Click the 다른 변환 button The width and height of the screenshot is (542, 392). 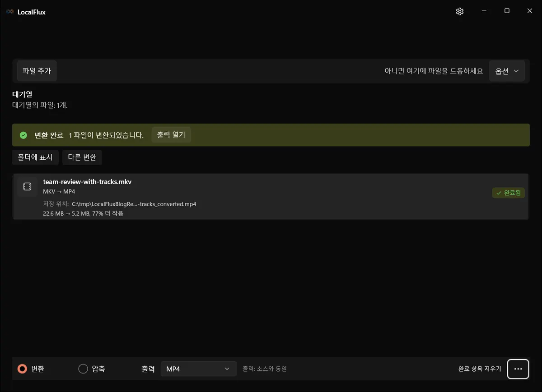tap(82, 157)
